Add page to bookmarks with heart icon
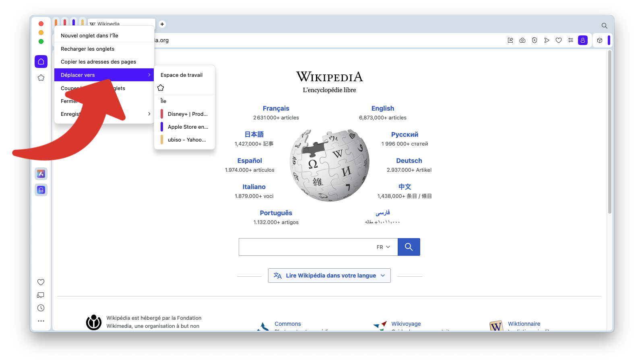Viewport: 644px width, 362px height. [559, 40]
